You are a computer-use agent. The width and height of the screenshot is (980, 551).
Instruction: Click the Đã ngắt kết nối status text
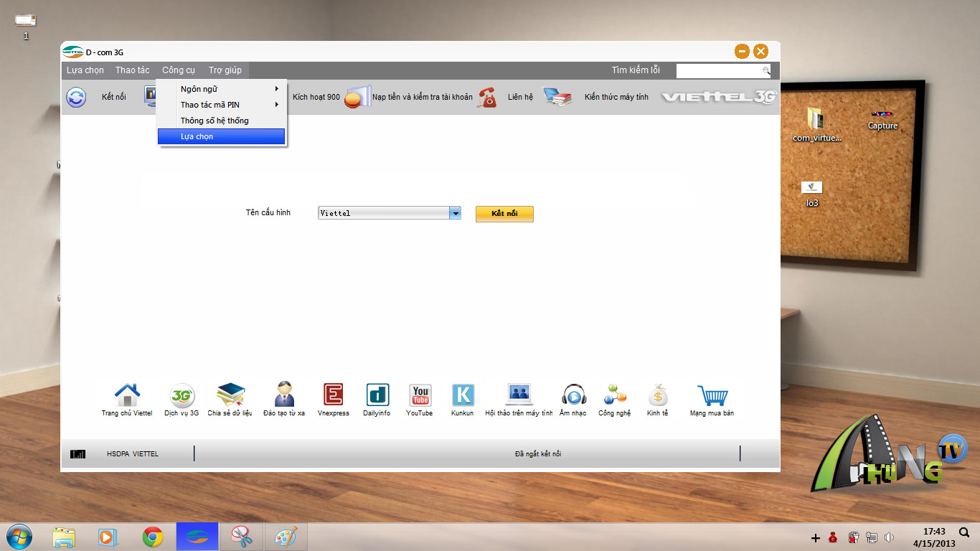pos(538,454)
